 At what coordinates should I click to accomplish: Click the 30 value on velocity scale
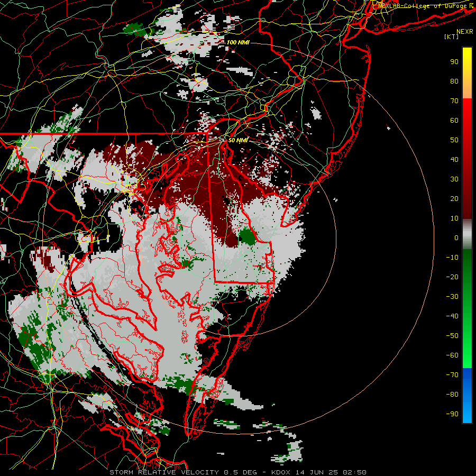click(x=454, y=179)
